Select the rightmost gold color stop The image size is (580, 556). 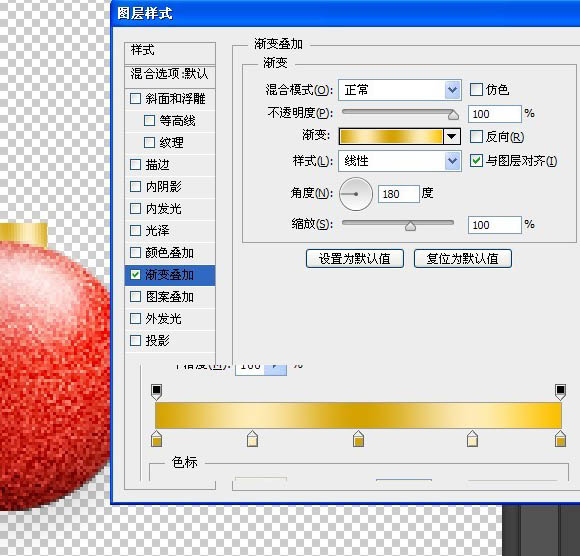560,439
